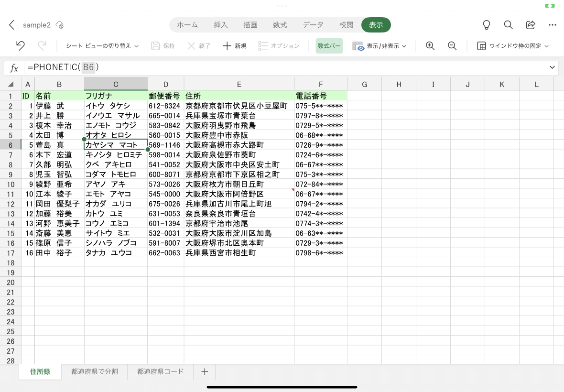The width and height of the screenshot is (564, 392).
Task: Select phone cell 0798-6*-****
Action: (x=321, y=253)
